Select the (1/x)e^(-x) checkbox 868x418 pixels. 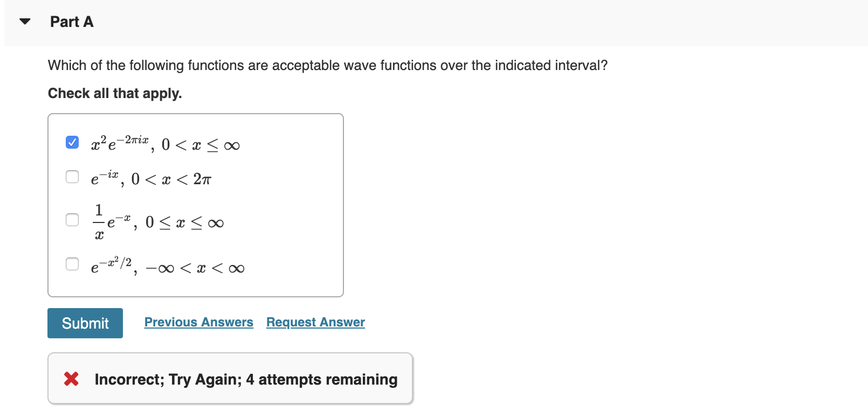(72, 220)
